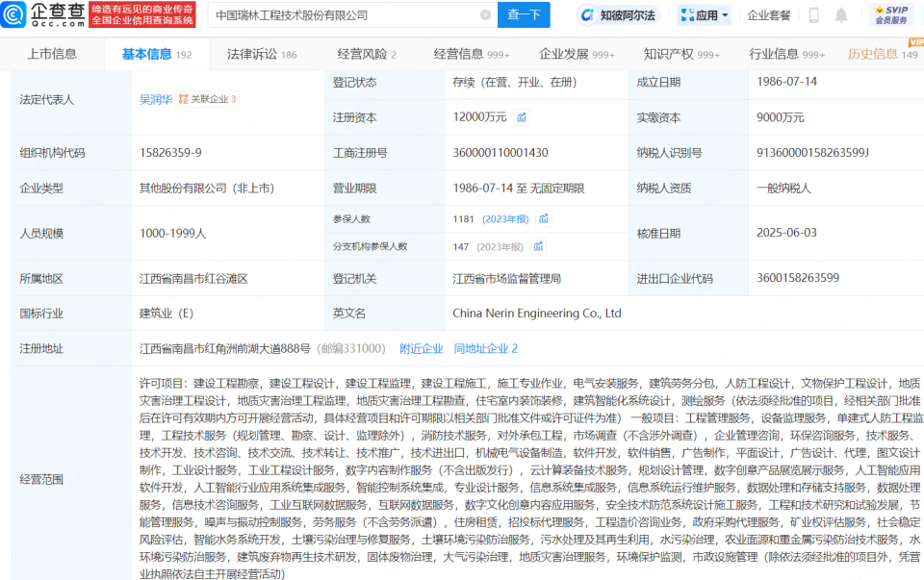Open 同地址企业 2 link
924x580 pixels.
point(485,348)
